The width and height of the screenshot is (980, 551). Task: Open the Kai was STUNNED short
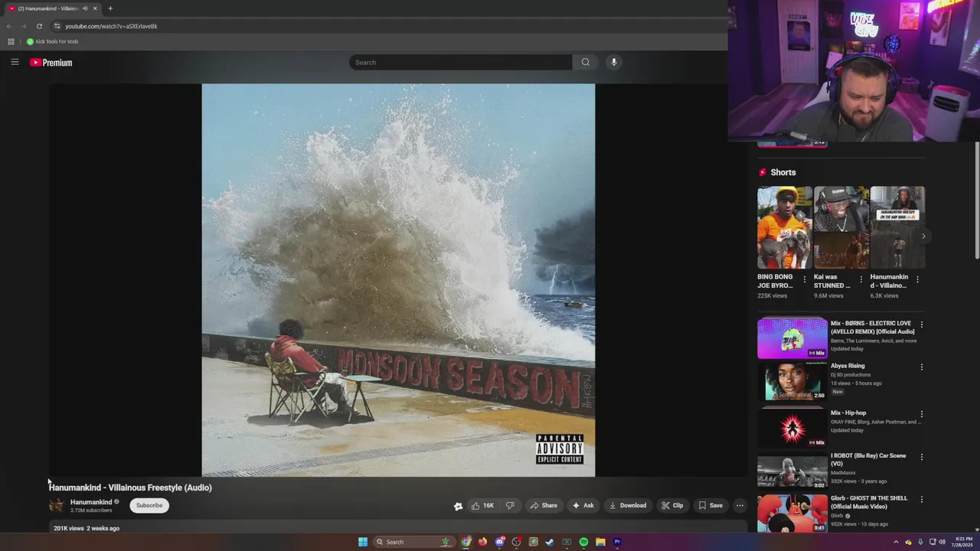(841, 227)
